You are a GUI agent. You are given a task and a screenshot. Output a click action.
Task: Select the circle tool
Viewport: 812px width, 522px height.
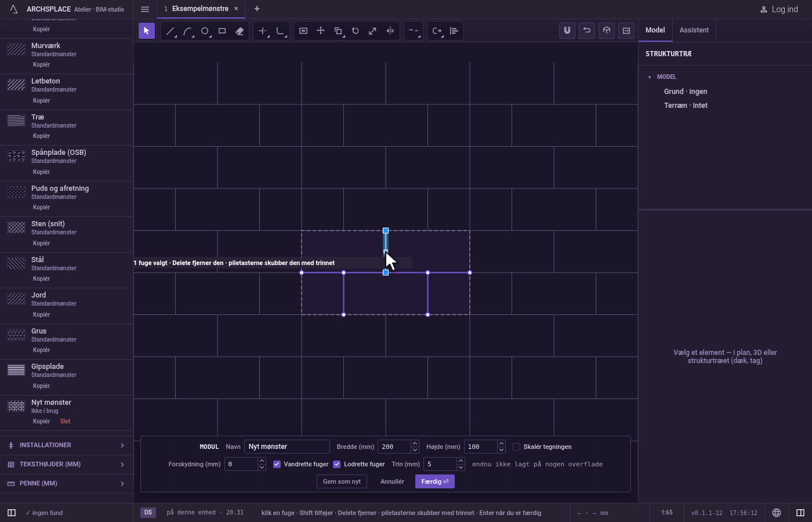(205, 31)
